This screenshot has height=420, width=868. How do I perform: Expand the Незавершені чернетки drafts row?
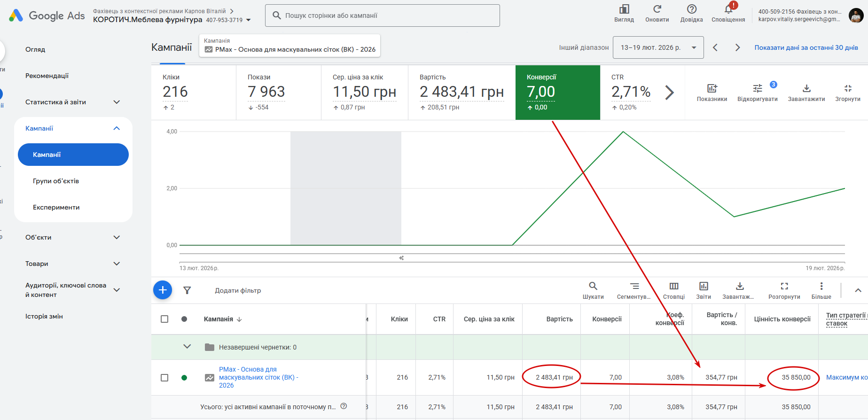(187, 347)
